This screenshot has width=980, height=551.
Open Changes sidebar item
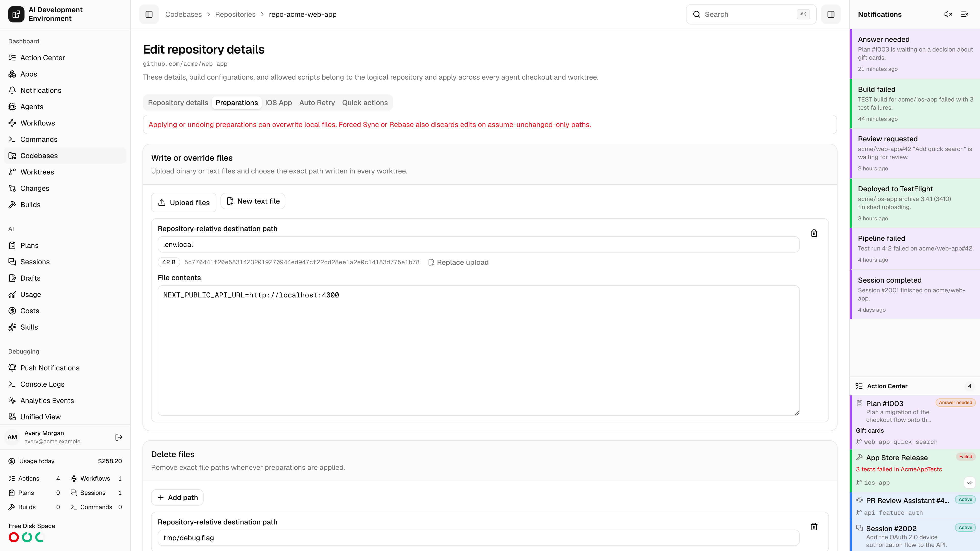click(65, 189)
